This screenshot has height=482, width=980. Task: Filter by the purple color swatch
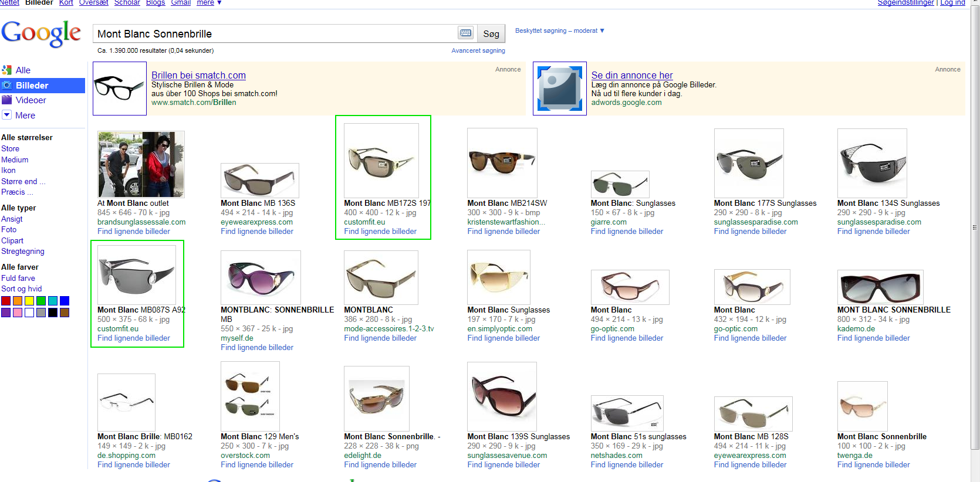click(x=6, y=313)
